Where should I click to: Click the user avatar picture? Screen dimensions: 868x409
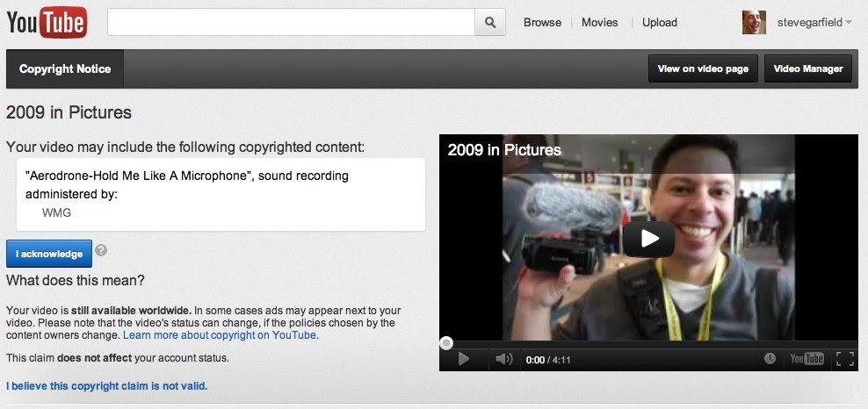pyautogui.click(x=754, y=22)
